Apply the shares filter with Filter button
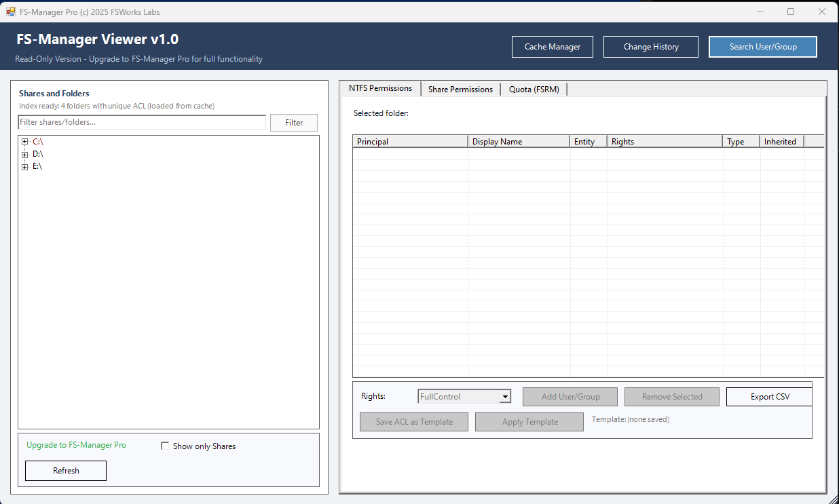The image size is (839, 504). tap(293, 122)
